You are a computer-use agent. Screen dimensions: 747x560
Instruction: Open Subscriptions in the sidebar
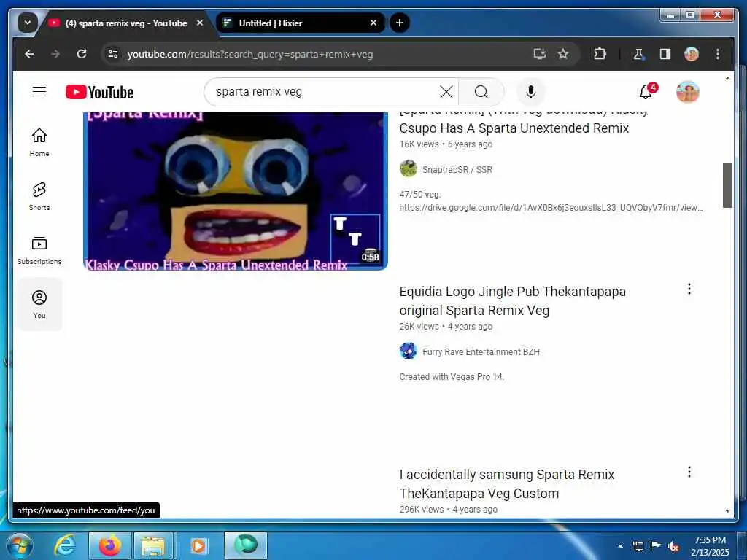39,251
